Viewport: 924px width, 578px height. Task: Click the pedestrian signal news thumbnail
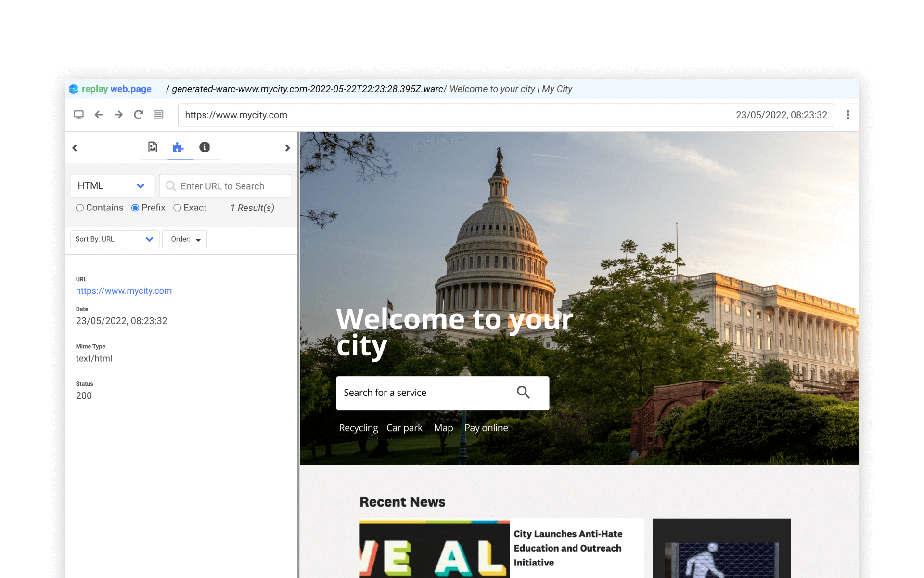click(x=722, y=549)
